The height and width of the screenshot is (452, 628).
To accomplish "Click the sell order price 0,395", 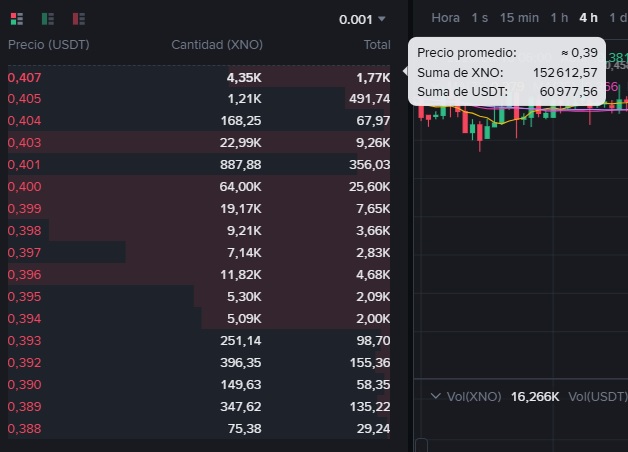I will click(24, 297).
